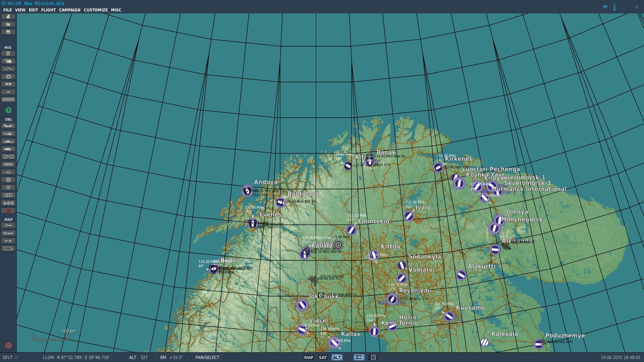
Task: Select the Jokkmokk airfield marker
Action: click(x=302, y=305)
